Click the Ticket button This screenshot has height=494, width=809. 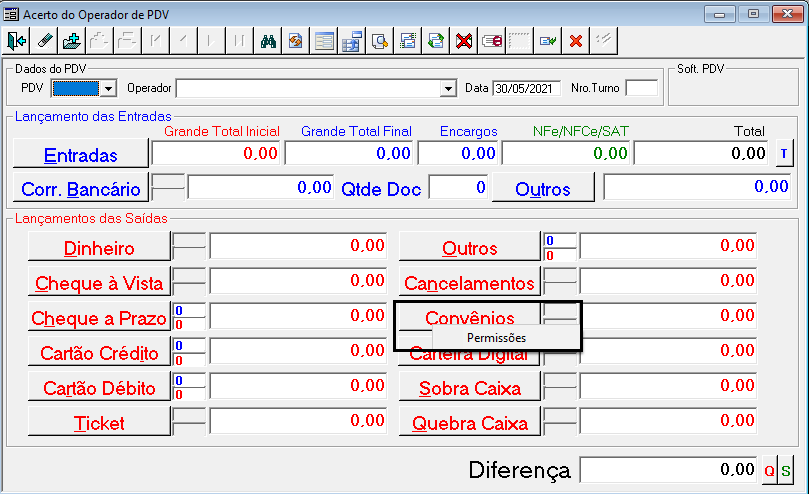[x=99, y=422]
